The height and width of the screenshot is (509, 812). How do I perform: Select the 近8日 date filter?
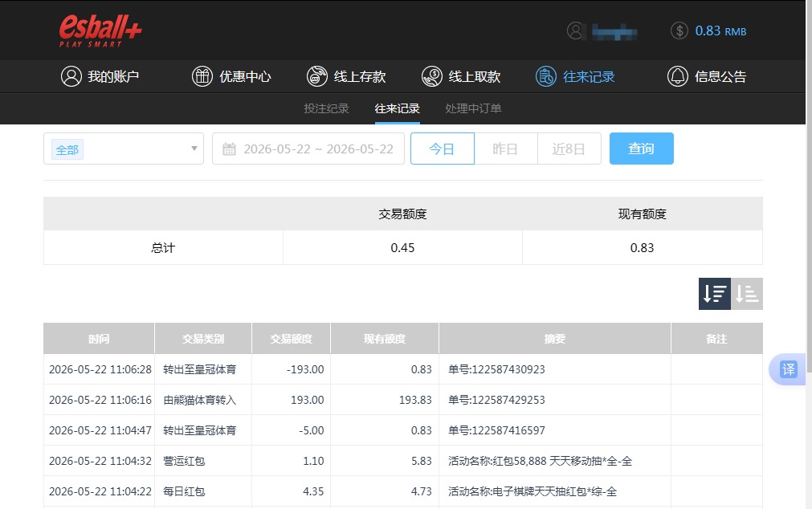point(569,149)
